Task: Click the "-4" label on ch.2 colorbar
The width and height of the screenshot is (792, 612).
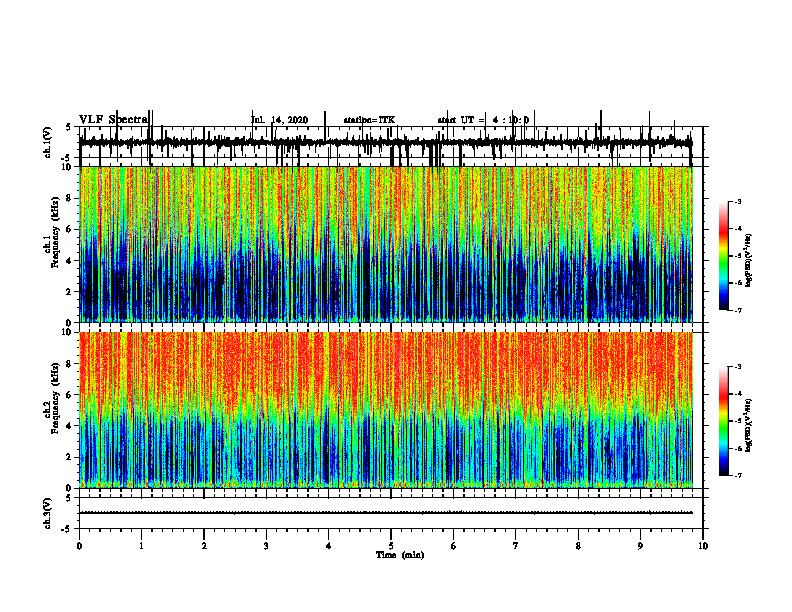Action: point(738,394)
